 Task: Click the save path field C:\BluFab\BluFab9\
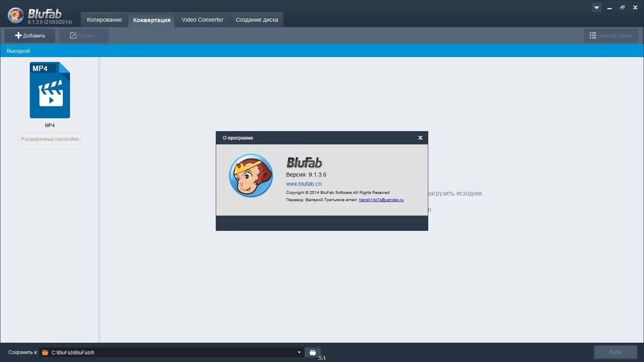click(171, 352)
